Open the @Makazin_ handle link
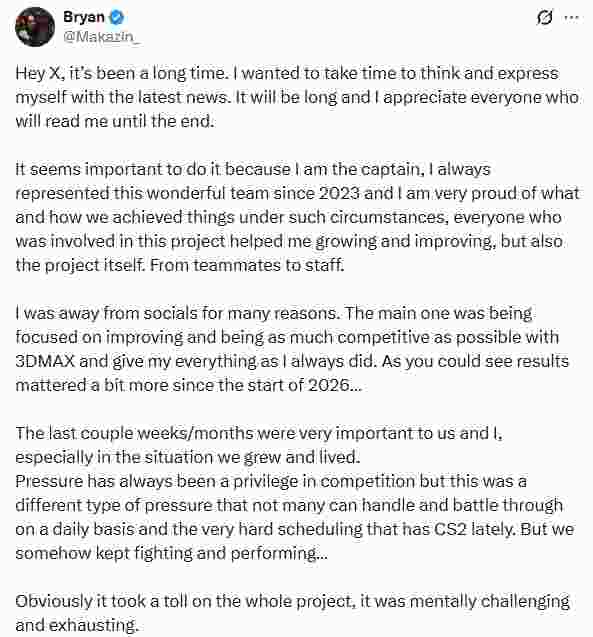593x637 pixels. coord(102,37)
